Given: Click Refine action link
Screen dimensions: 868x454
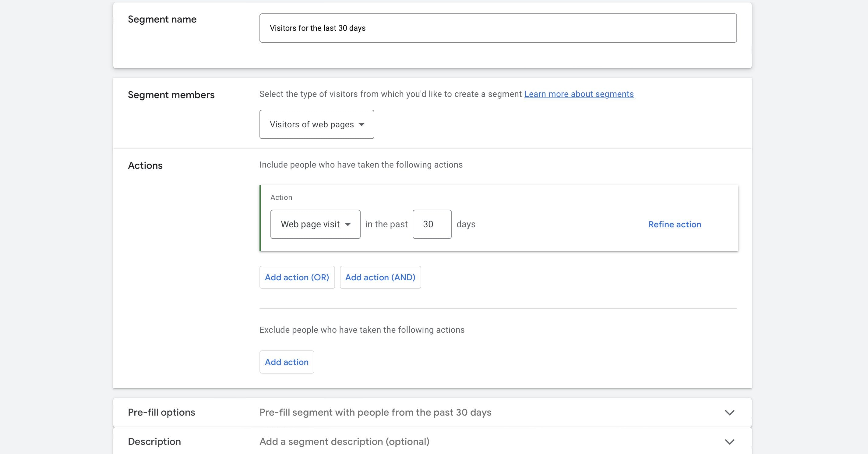Looking at the screenshot, I should click(x=675, y=225).
